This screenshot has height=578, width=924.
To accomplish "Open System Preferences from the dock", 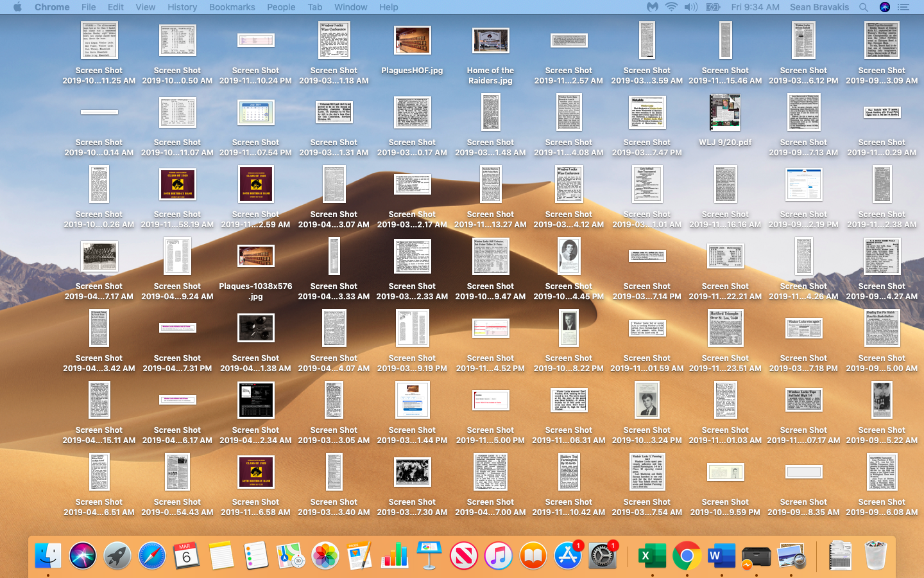I will click(603, 556).
